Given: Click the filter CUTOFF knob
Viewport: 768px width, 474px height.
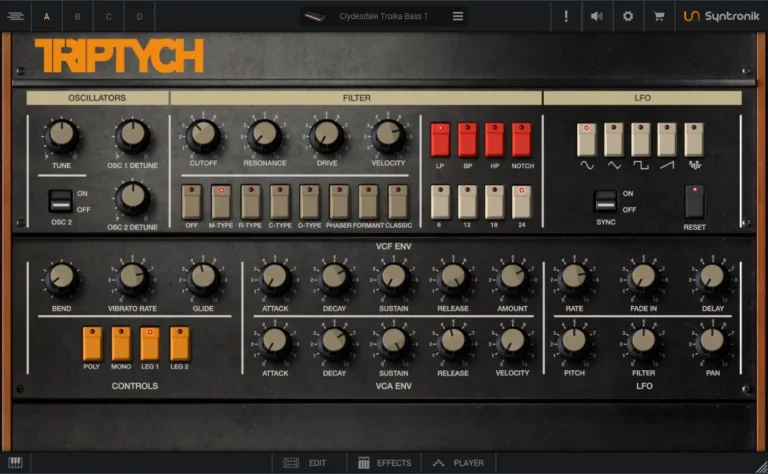Looking at the screenshot, I should (x=203, y=136).
